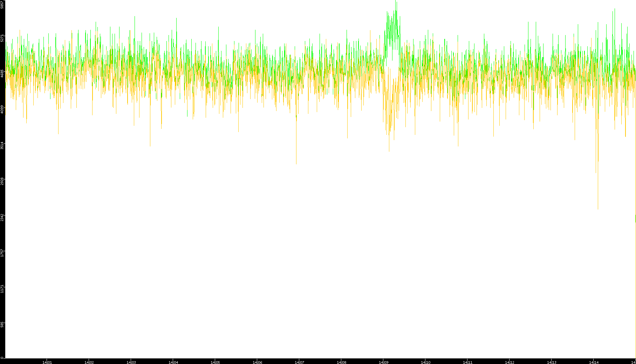Viewport: 636px width, 364px height.
Task: Select the 4099 y-axis value label
Action: coord(2,110)
